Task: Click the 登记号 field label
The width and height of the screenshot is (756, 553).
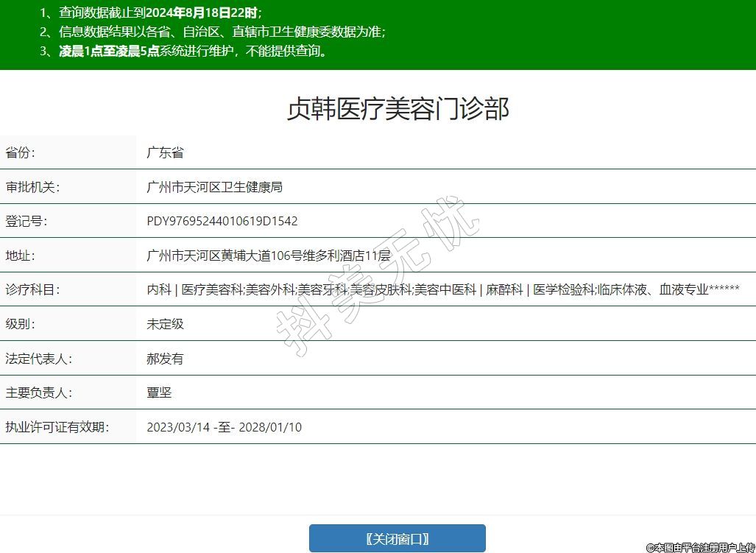Action: coord(26,221)
